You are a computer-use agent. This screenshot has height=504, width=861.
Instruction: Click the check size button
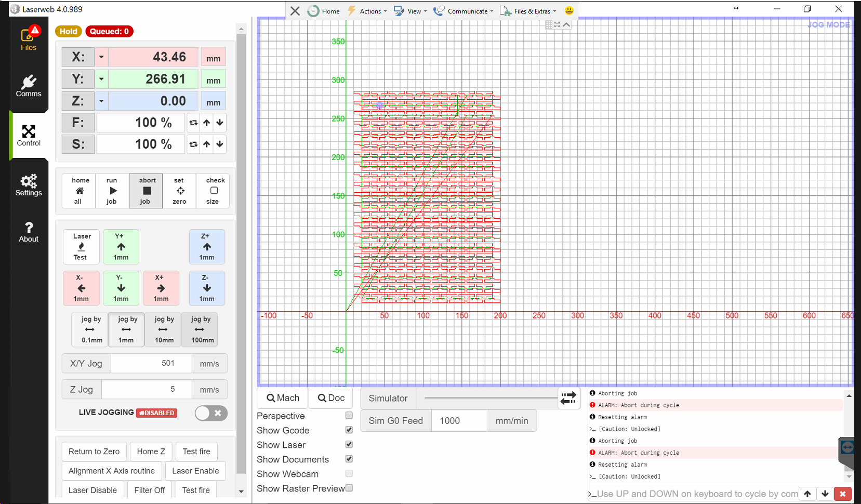[213, 191]
